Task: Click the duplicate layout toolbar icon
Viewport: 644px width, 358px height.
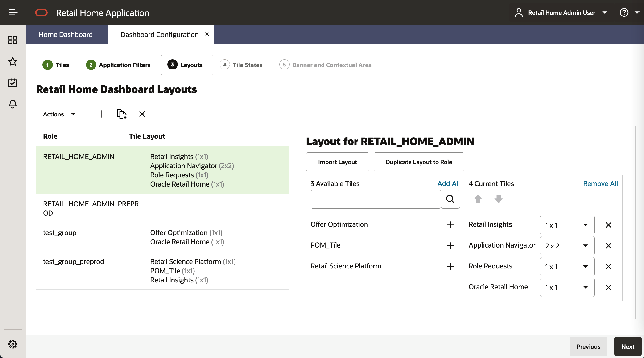Action: 121,114
